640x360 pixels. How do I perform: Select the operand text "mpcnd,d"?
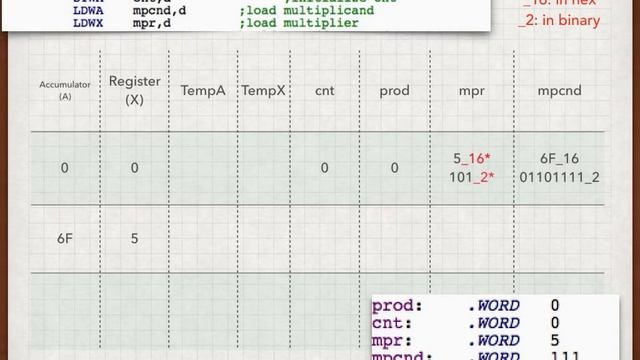point(159,11)
